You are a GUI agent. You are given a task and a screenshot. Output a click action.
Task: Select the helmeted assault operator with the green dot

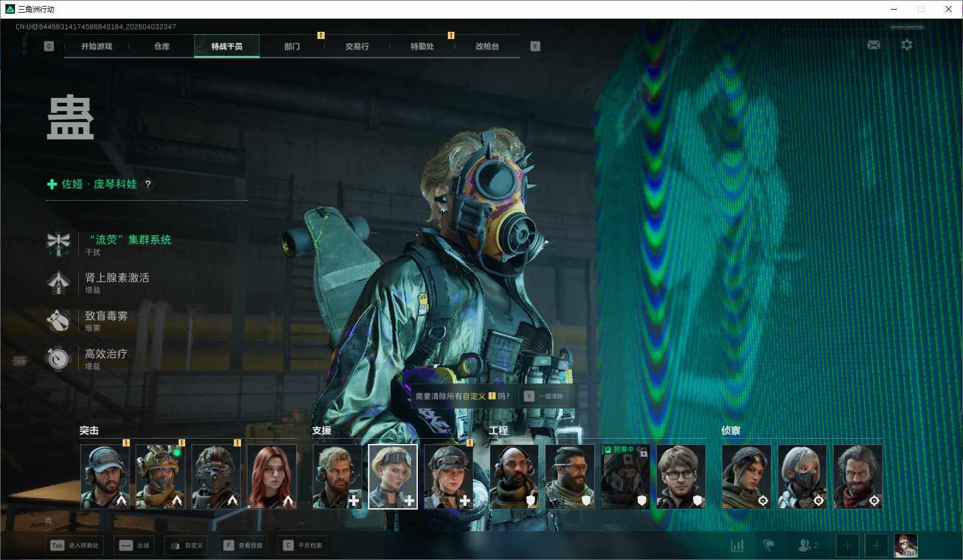coord(160,477)
